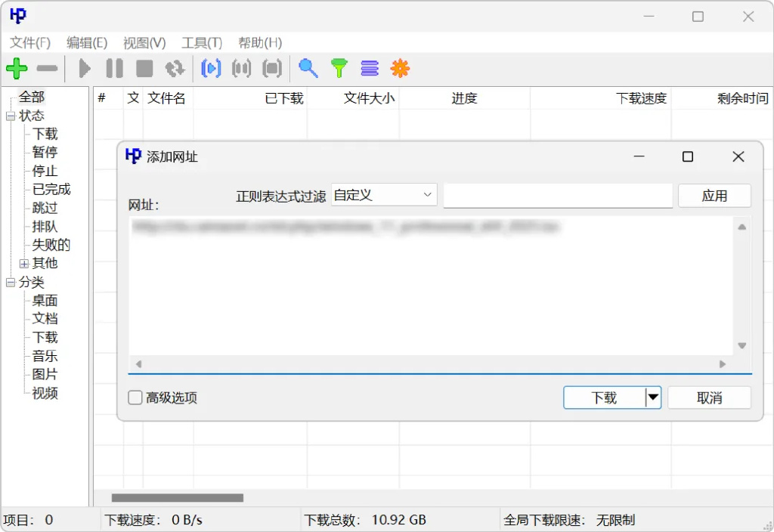Click the 应用 button
774x532 pixels.
coord(714,196)
